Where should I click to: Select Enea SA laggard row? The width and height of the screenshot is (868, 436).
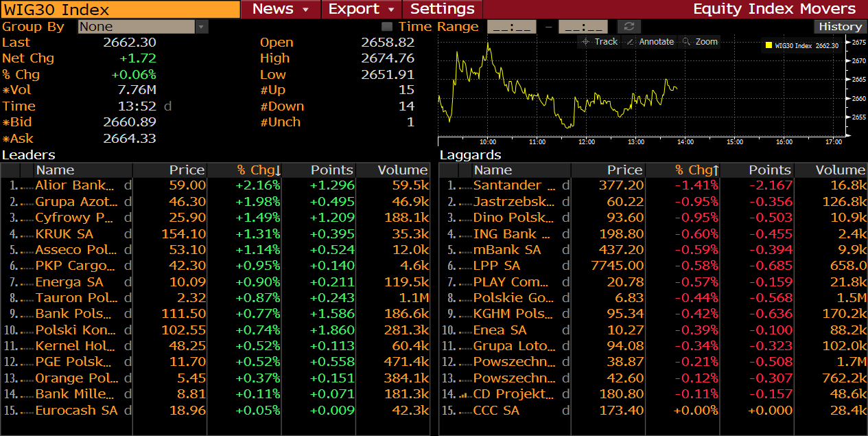click(x=653, y=330)
